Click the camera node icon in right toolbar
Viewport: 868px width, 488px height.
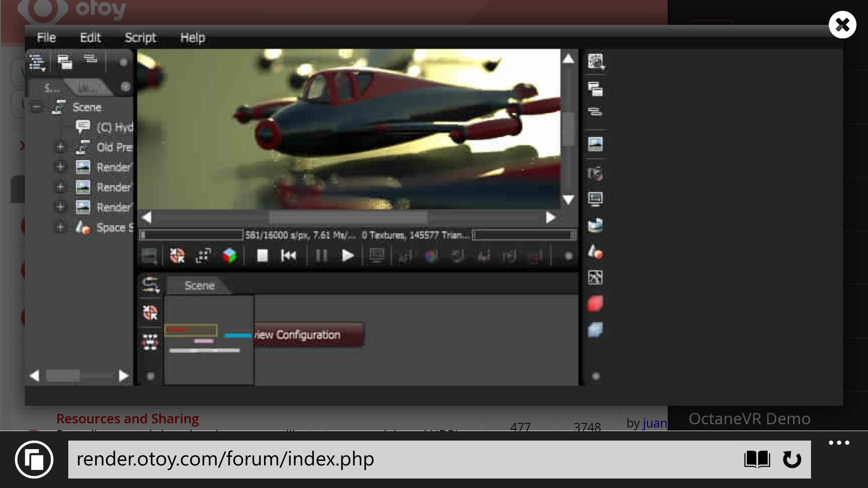coord(595,174)
